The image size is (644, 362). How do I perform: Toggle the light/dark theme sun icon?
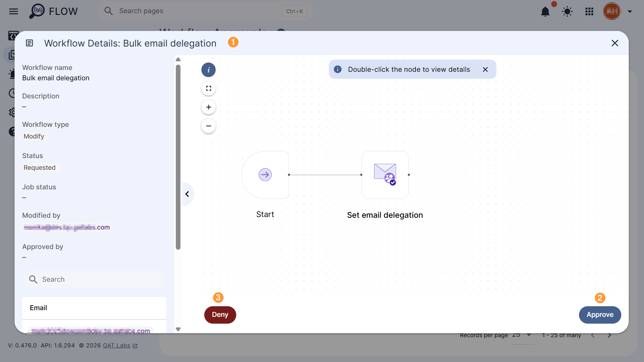pyautogui.click(x=567, y=11)
